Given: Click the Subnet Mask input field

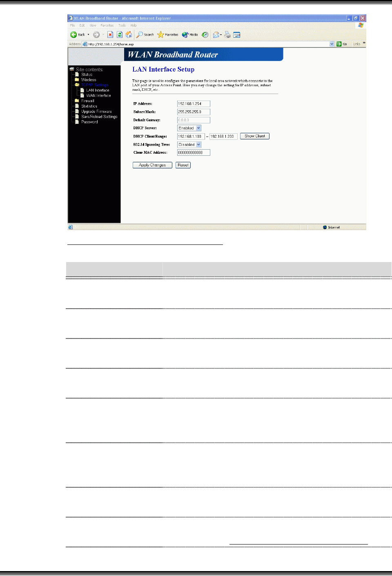Looking at the screenshot, I should pos(194,112).
